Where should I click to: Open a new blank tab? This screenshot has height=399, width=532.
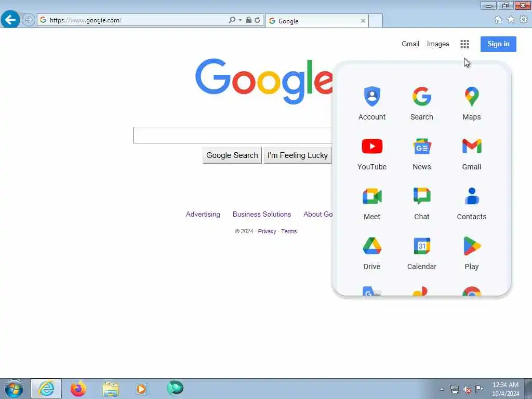point(376,21)
